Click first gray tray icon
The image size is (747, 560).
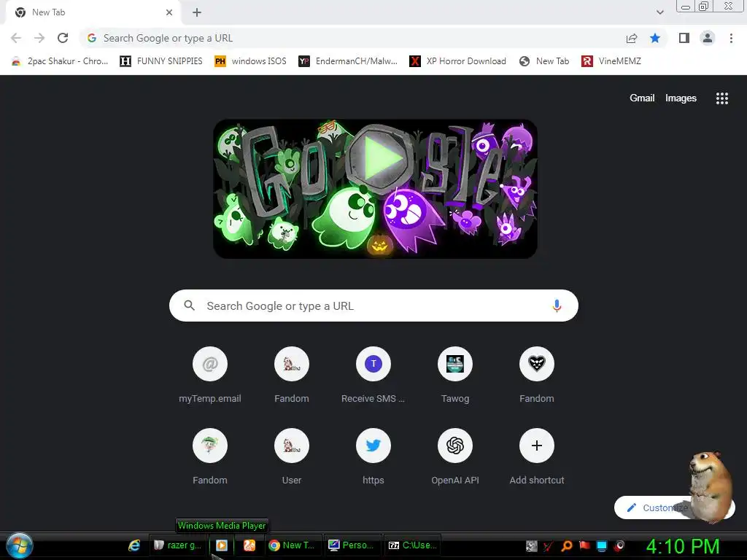(532, 545)
